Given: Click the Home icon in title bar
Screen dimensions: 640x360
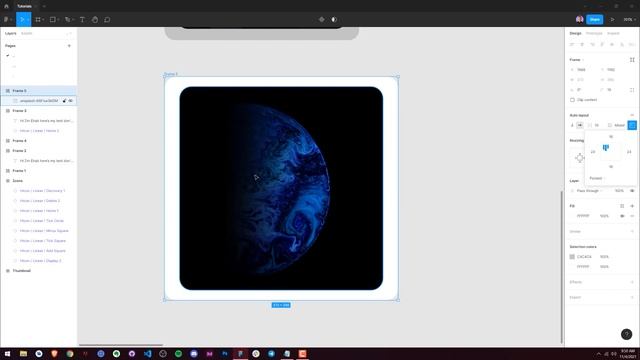Looking at the screenshot, I should [x=6, y=6].
